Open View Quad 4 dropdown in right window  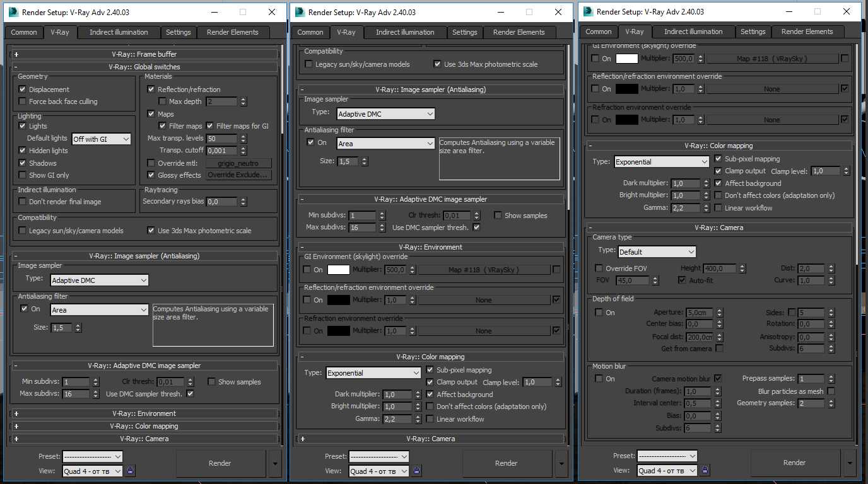pos(667,470)
